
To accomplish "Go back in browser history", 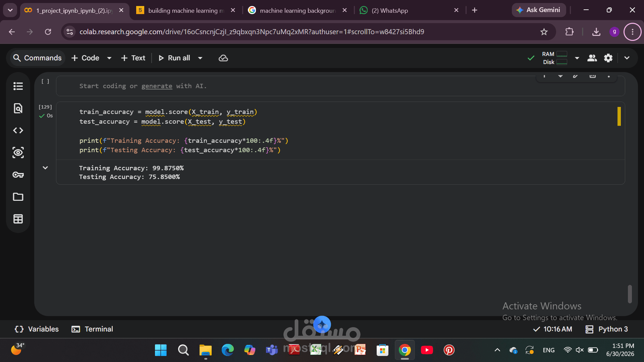I will 12,32.
